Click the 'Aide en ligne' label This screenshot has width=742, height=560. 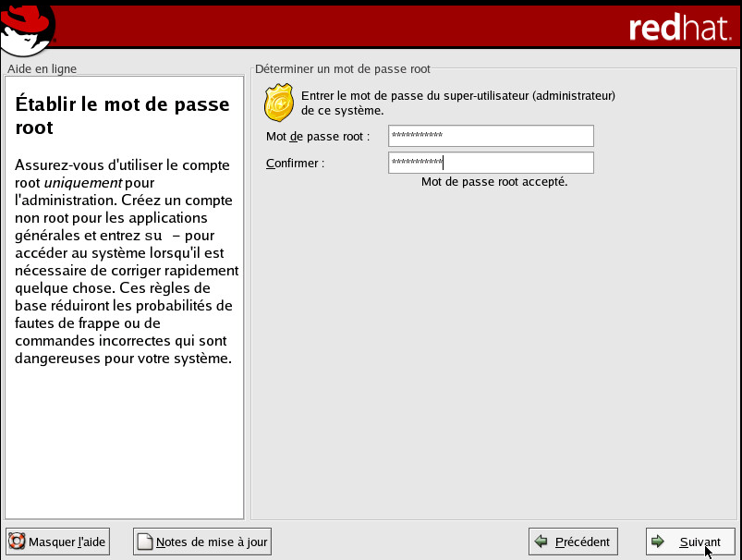tap(42, 69)
